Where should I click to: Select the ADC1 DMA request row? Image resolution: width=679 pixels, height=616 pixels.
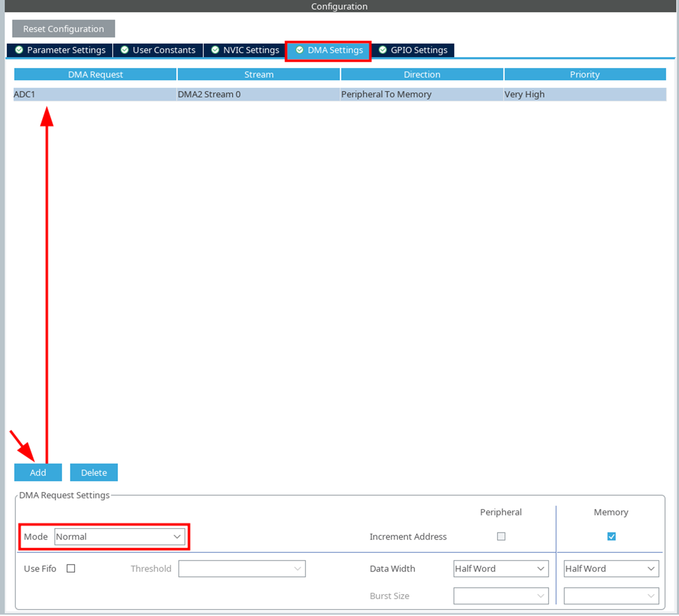coord(95,94)
